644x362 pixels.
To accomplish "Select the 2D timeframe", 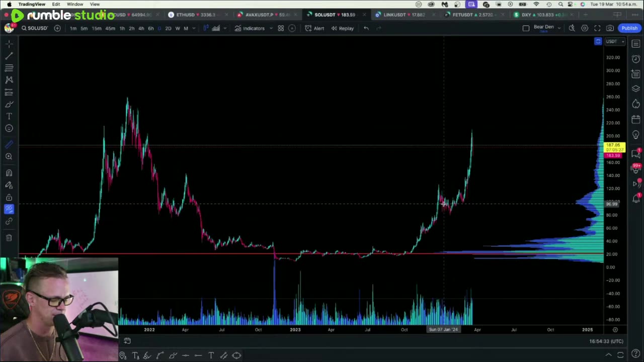I will point(168,28).
